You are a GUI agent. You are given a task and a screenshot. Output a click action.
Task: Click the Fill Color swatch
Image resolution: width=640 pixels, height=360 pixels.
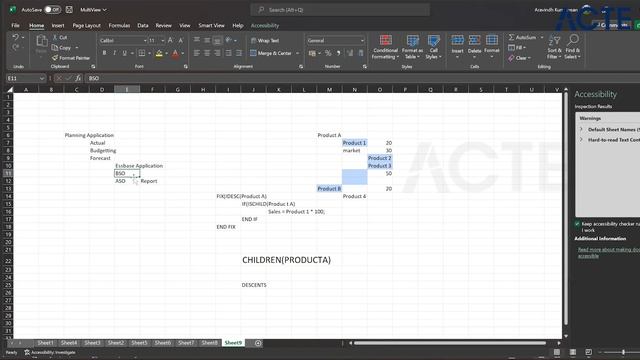pyautogui.click(x=159, y=53)
